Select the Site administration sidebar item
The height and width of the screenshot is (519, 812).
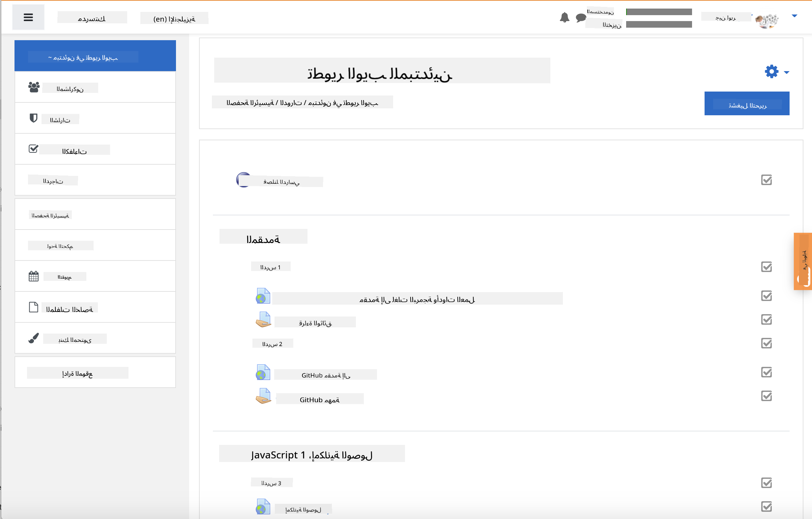pyautogui.click(x=77, y=373)
